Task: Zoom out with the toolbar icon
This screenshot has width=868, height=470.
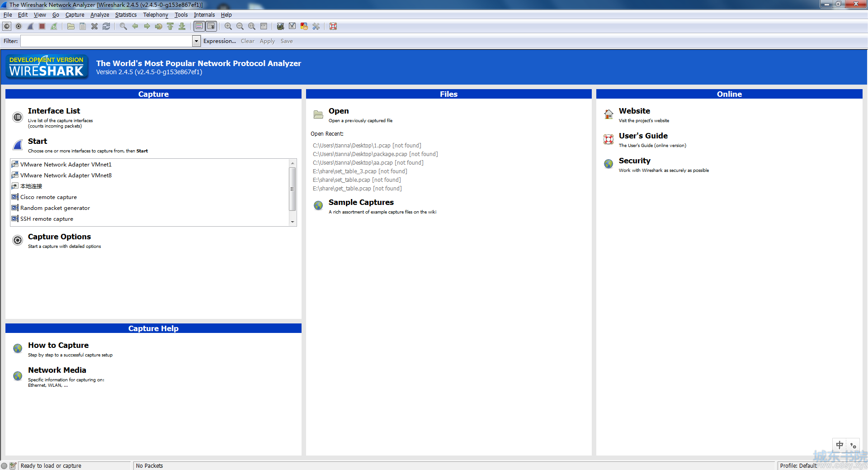Action: tap(240, 26)
